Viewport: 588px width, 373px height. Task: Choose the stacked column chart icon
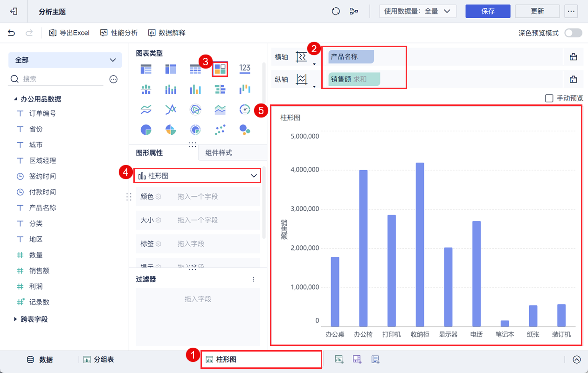(171, 89)
